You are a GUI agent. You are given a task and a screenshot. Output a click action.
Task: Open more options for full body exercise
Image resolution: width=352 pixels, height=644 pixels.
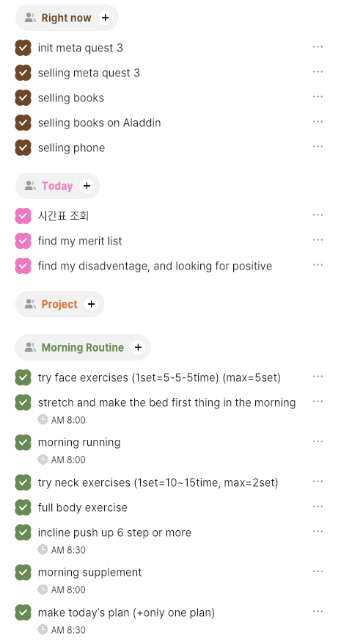point(318,507)
